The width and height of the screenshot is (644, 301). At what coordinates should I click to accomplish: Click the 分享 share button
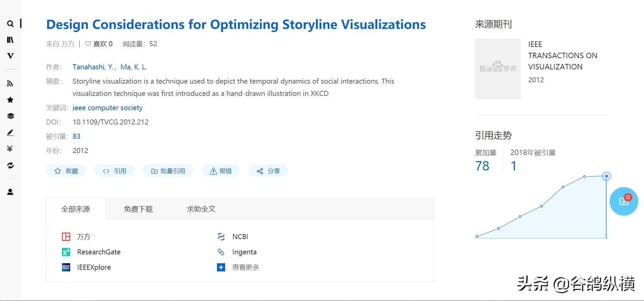click(268, 171)
